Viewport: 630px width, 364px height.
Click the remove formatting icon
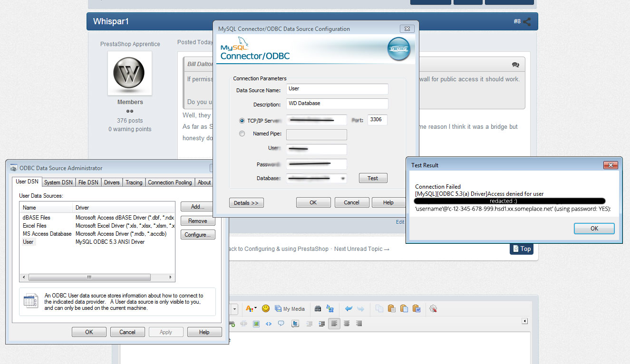point(433,309)
